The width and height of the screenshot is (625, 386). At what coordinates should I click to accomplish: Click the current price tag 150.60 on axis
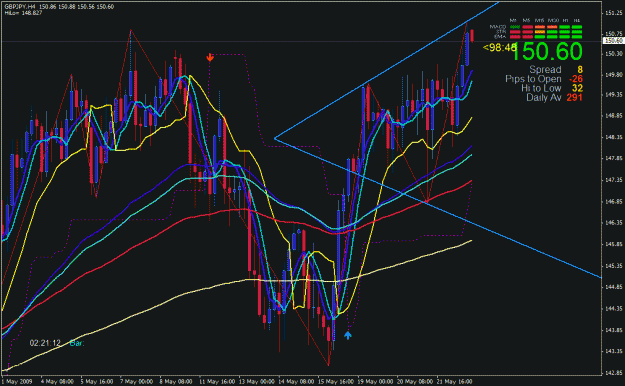pos(613,41)
